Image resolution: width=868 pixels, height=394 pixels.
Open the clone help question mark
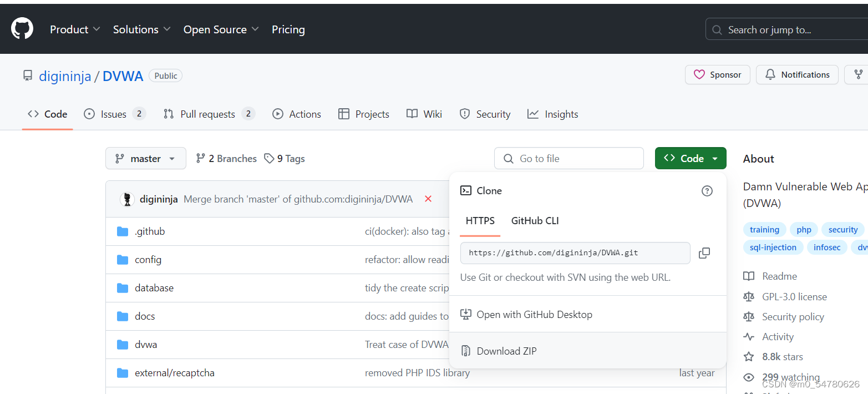(x=707, y=190)
